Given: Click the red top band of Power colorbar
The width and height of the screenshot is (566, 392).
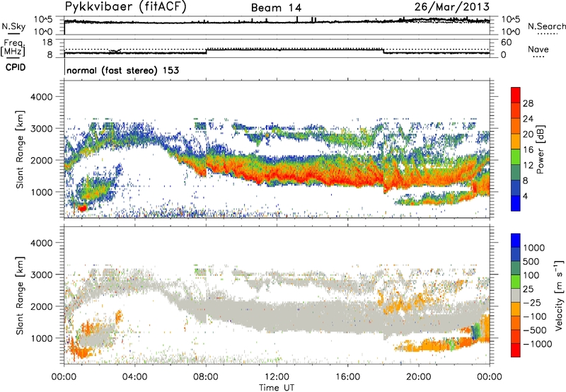Looking at the screenshot, I should tap(516, 95).
